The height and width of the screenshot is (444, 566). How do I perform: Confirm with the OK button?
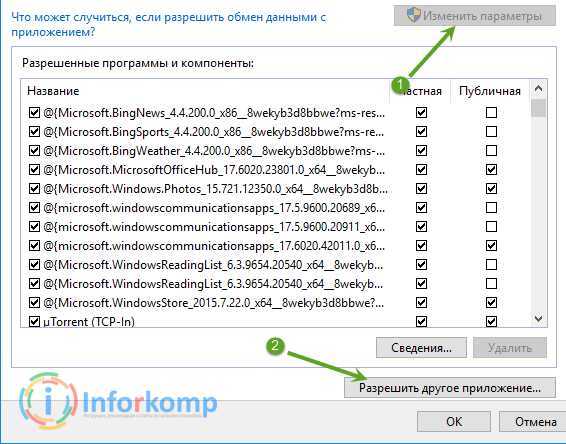(x=454, y=422)
